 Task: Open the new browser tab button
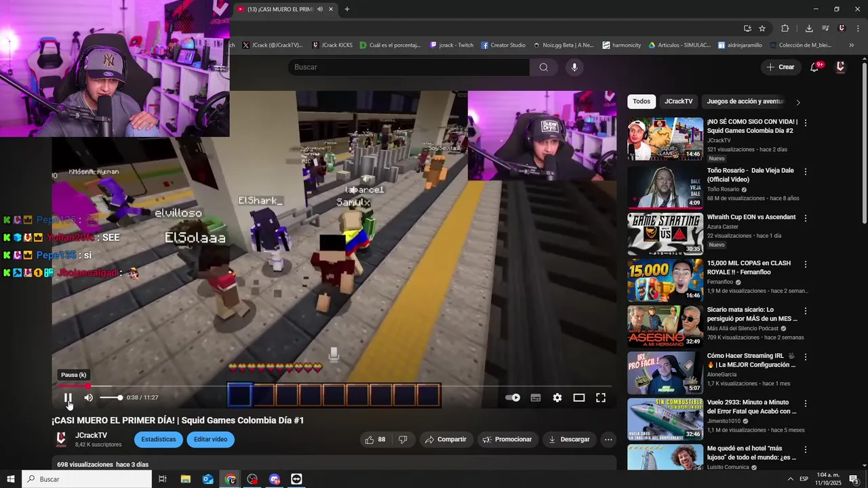click(347, 9)
